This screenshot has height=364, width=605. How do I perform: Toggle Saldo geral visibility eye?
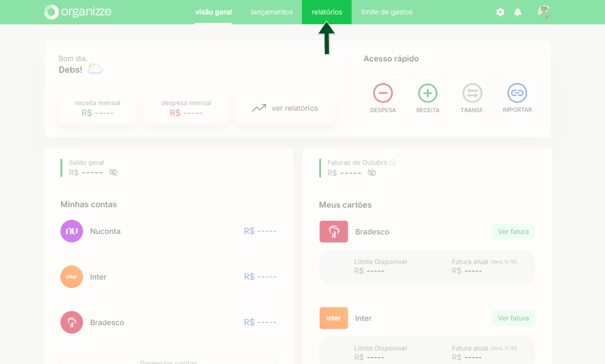pos(113,172)
